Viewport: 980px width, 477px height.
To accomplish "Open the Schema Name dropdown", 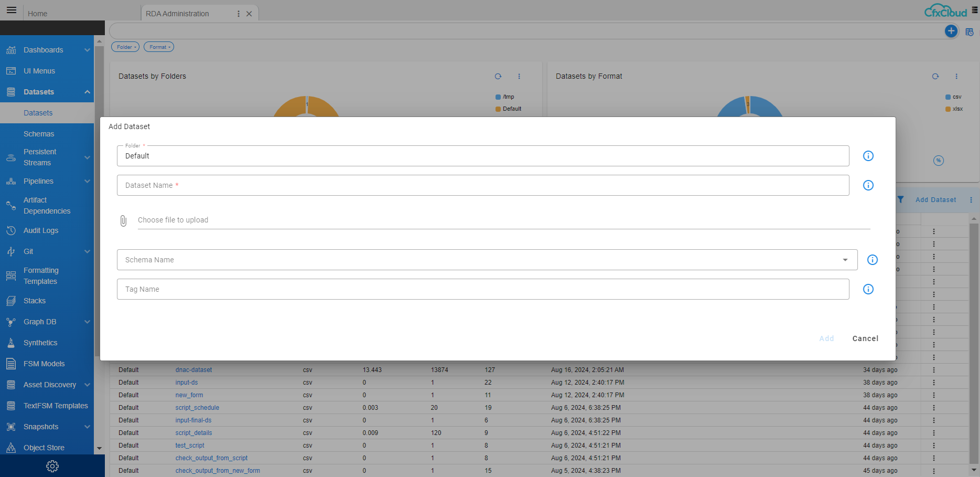I will point(845,260).
